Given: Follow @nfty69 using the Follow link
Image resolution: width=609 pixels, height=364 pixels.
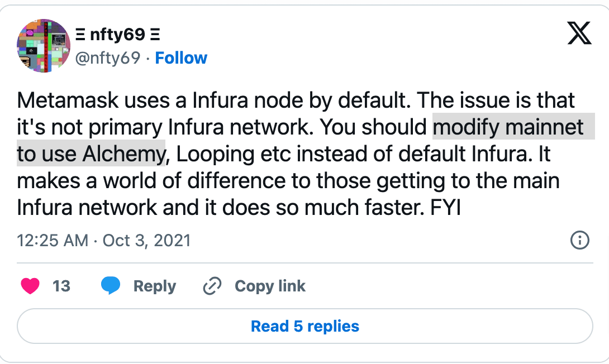Looking at the screenshot, I should point(181,58).
